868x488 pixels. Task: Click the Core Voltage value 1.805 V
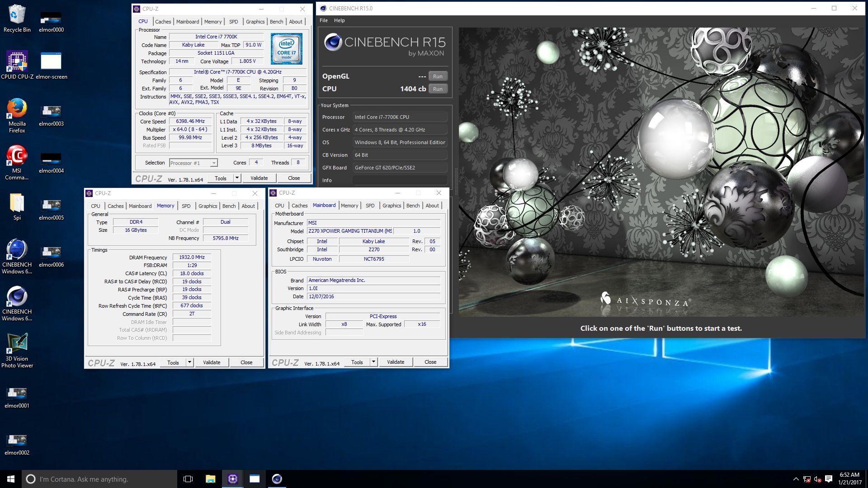click(247, 61)
